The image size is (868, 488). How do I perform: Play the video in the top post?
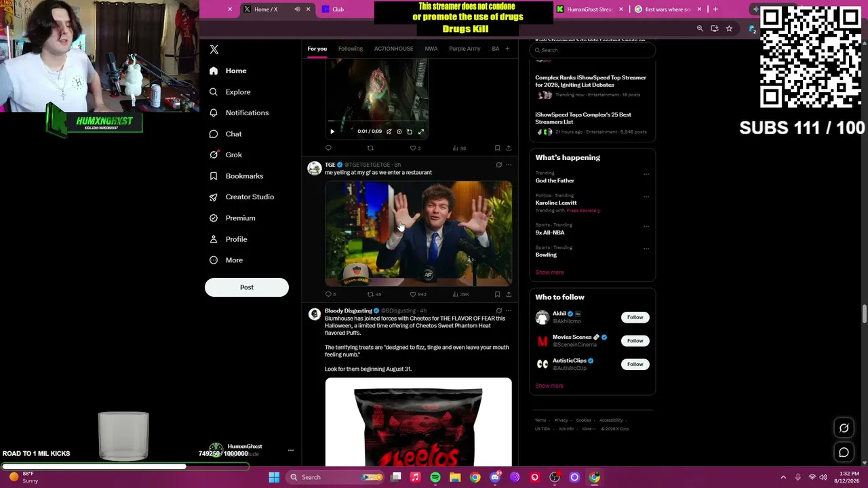[x=332, y=131]
